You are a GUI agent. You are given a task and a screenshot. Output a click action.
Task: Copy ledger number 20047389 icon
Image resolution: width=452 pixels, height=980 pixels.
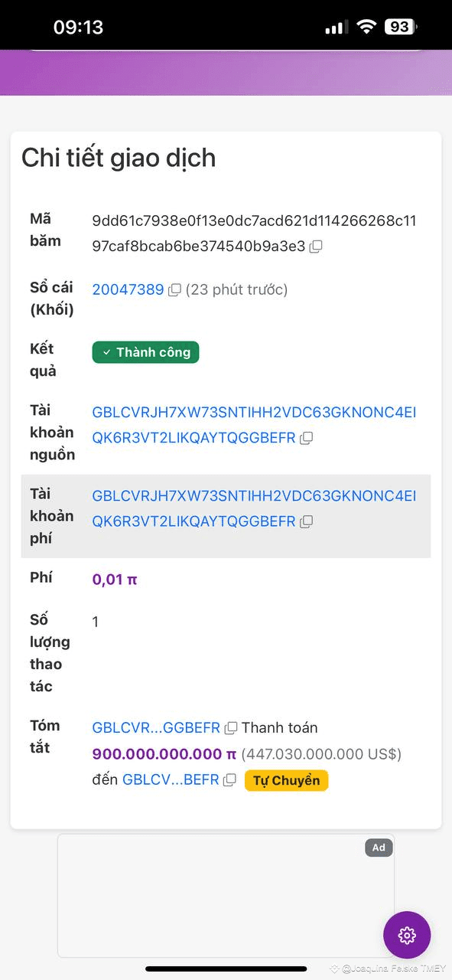click(174, 289)
